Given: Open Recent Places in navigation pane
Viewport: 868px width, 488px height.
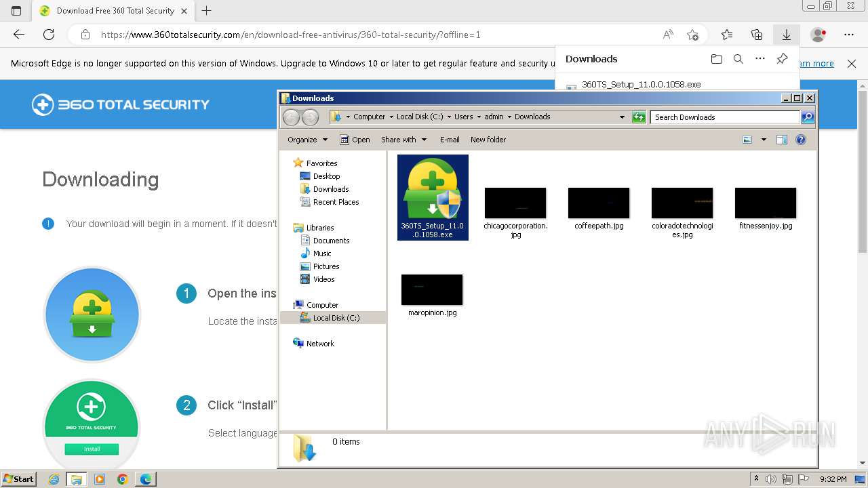Looking at the screenshot, I should point(330,202).
